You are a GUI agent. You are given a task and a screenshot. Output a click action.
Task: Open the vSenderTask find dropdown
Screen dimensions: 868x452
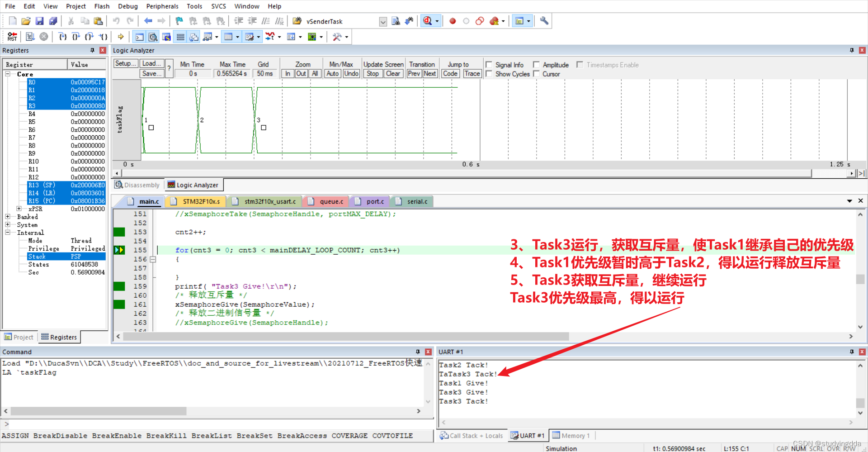[x=383, y=21]
